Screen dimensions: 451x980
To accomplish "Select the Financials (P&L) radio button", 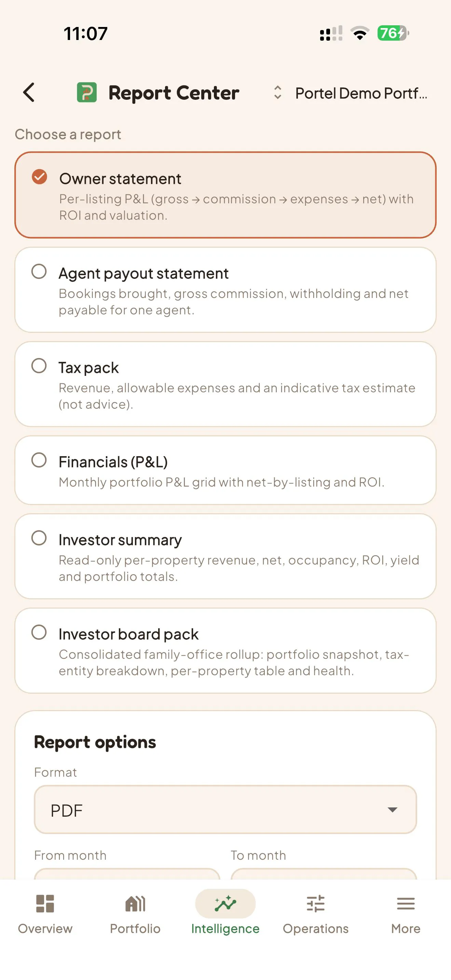I will tap(39, 460).
